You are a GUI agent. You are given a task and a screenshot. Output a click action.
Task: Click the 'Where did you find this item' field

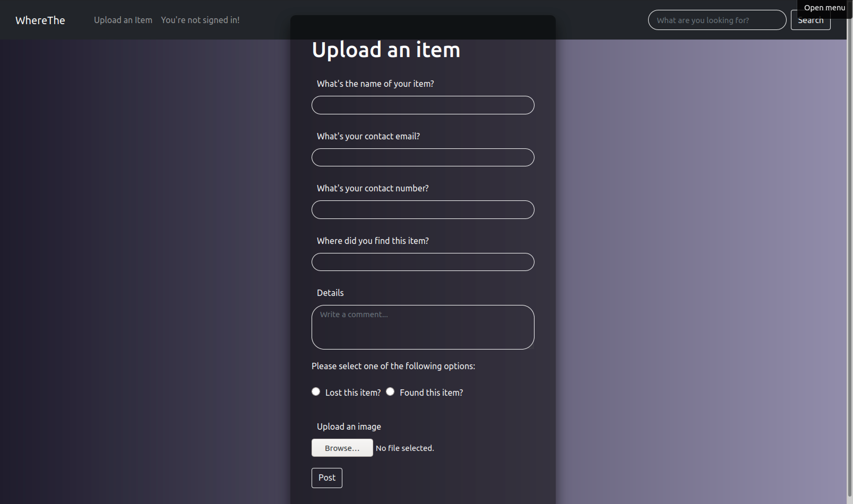click(423, 262)
